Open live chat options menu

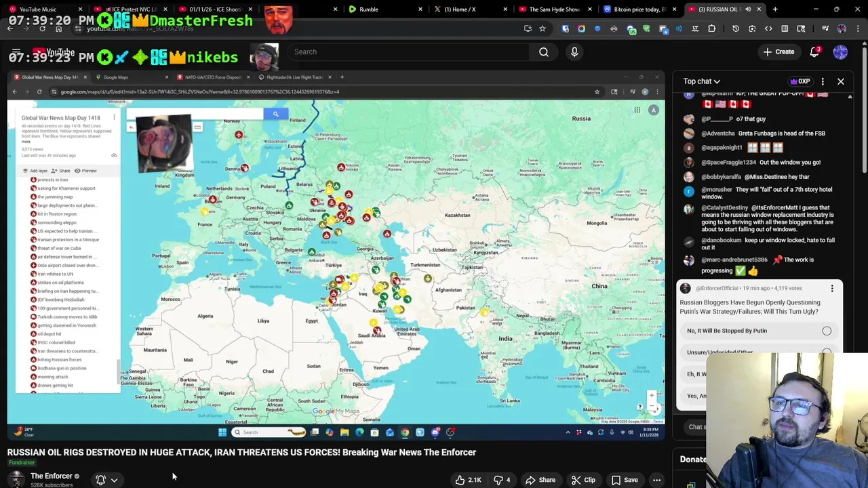tap(823, 81)
